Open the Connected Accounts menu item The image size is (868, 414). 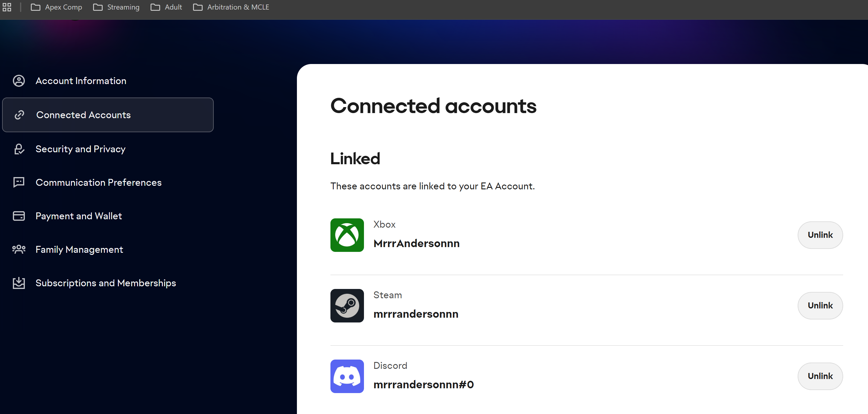coord(108,115)
